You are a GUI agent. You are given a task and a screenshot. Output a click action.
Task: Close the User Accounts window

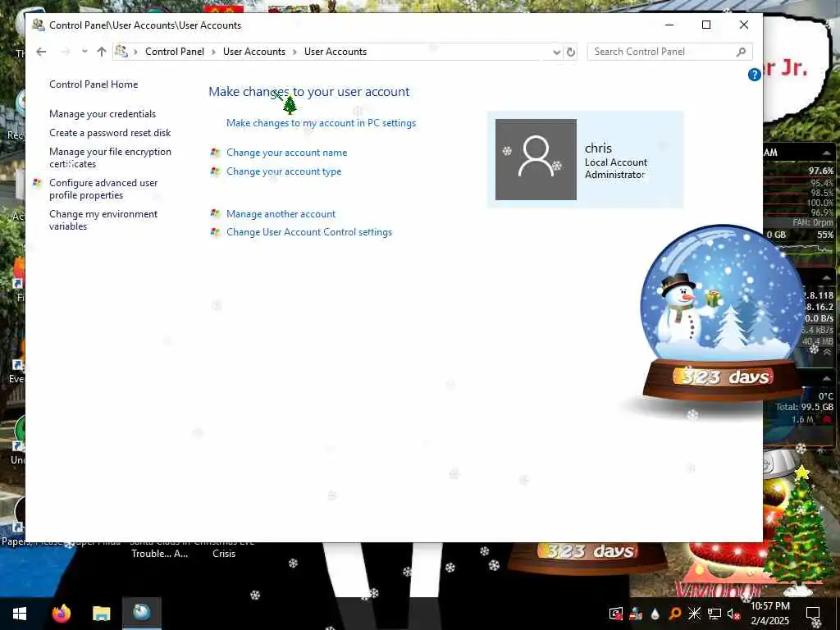pos(743,25)
